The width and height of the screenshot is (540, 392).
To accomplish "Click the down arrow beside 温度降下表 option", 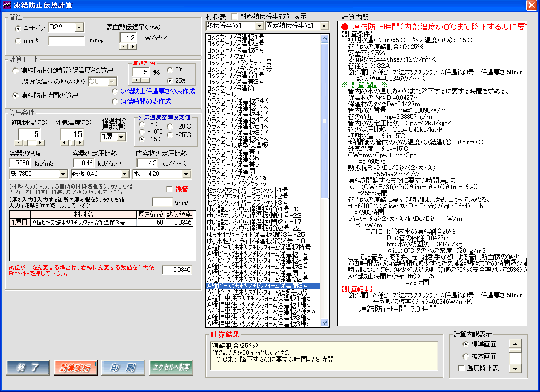I will [x=513, y=368].
